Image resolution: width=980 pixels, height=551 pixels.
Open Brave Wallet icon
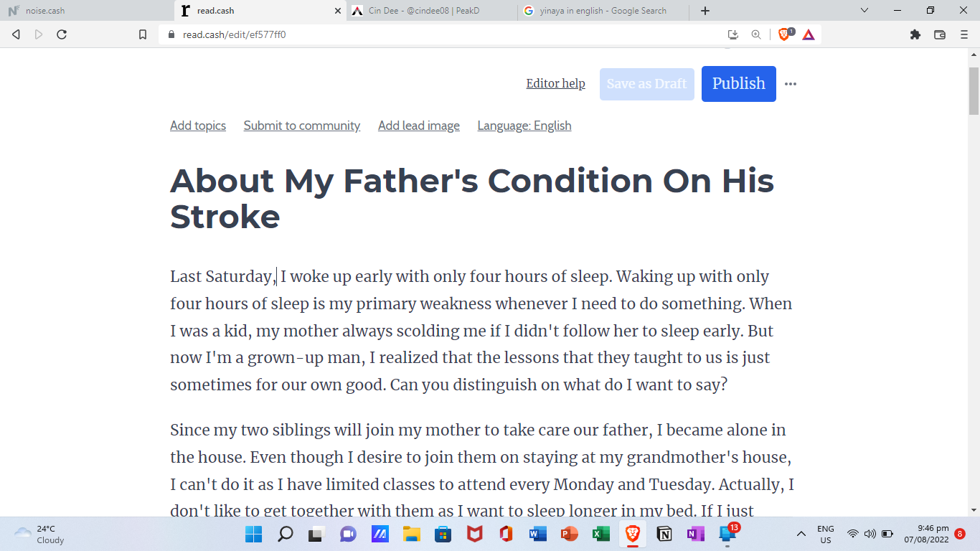940,34
